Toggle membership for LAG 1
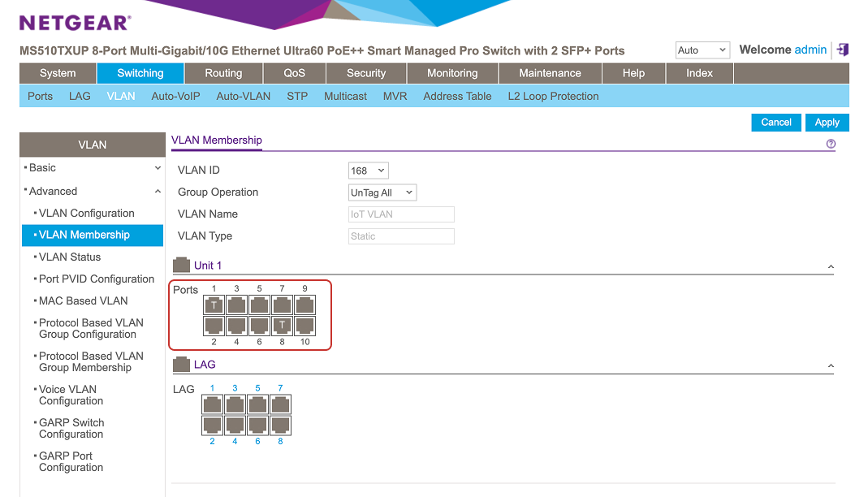 (212, 404)
